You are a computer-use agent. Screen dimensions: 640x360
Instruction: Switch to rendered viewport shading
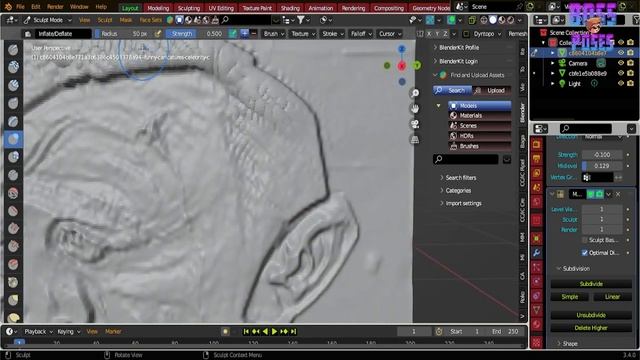click(x=511, y=20)
